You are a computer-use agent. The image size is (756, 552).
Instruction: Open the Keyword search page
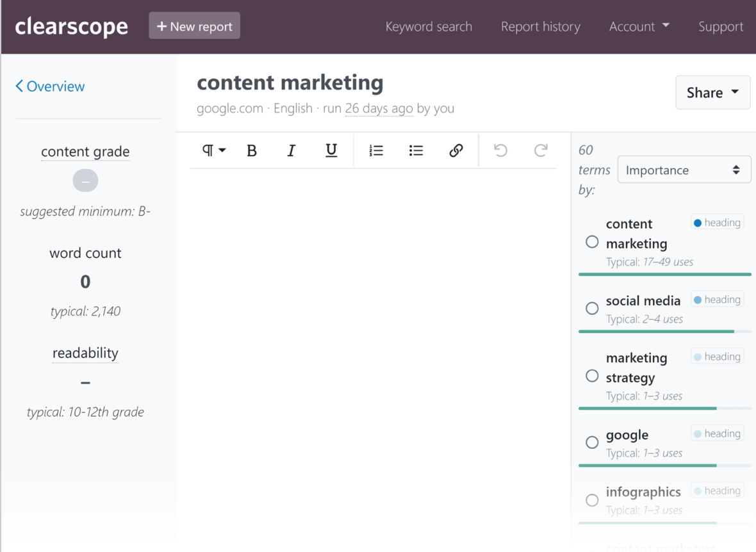pyautogui.click(x=429, y=27)
